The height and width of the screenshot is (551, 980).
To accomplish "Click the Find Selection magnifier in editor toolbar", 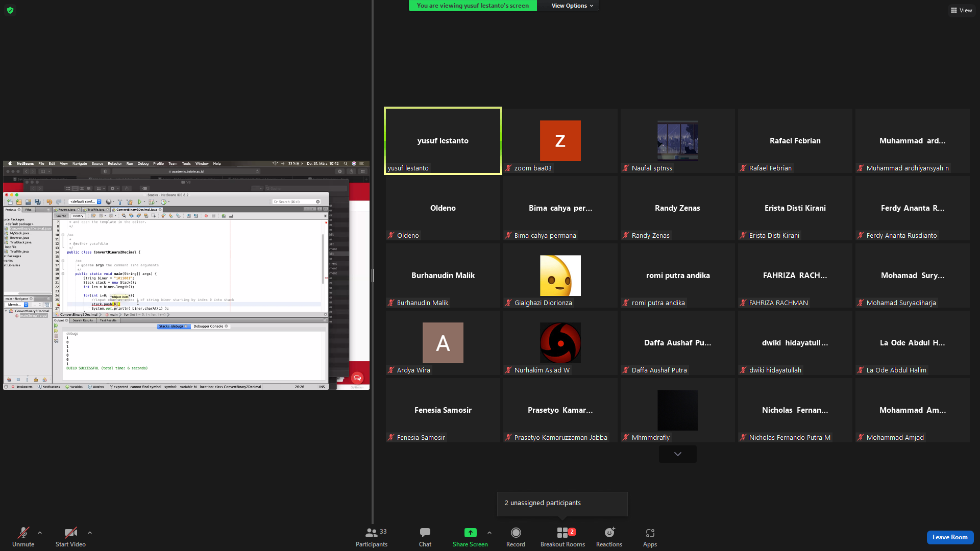I will (124, 216).
